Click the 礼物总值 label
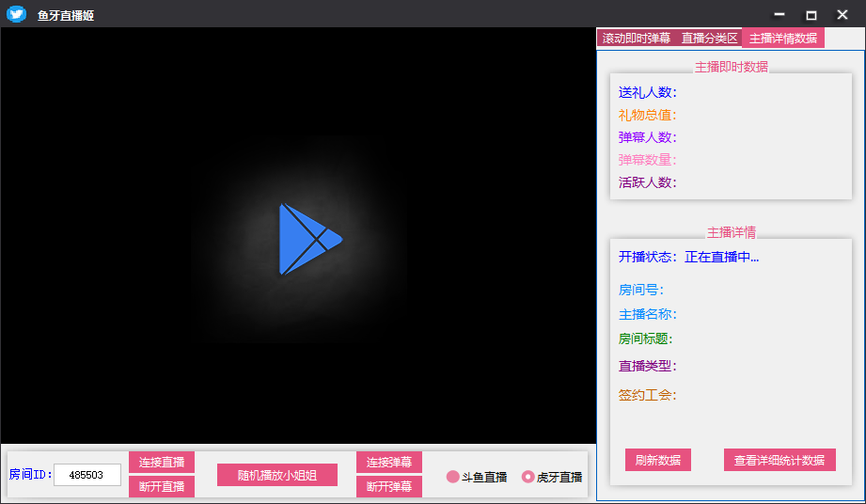The width and height of the screenshot is (866, 504). pyautogui.click(x=647, y=115)
